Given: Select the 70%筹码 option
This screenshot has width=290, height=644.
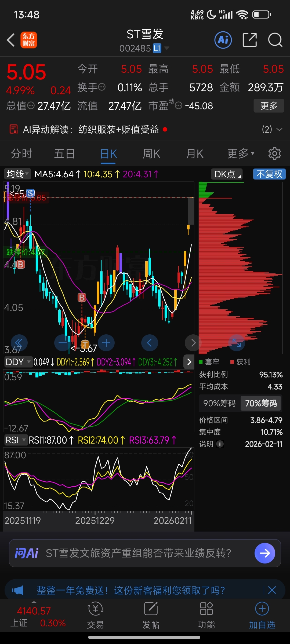Looking at the screenshot, I should coord(261,403).
